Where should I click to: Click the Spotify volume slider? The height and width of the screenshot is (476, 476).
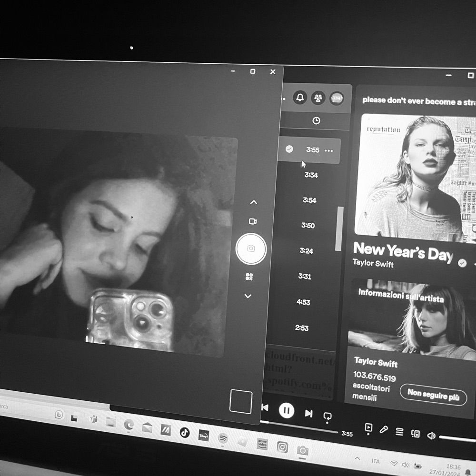click(457, 439)
